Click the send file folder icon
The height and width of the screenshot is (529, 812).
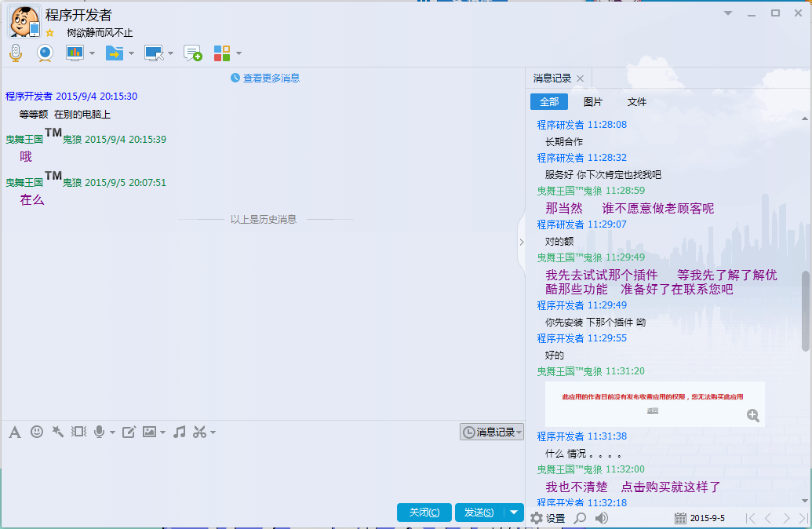115,53
